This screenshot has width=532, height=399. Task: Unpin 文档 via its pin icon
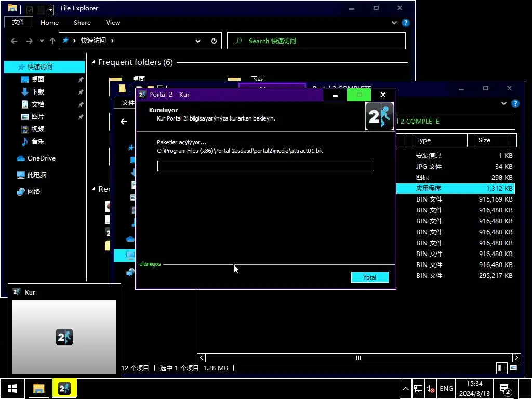click(81, 104)
